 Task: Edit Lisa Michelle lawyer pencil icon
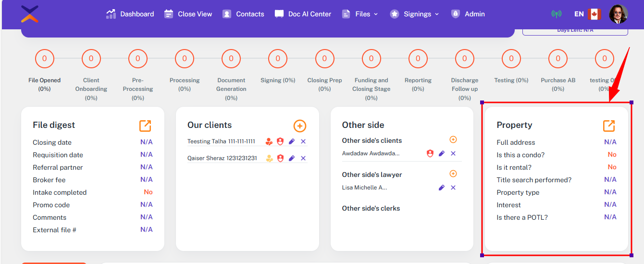click(442, 188)
